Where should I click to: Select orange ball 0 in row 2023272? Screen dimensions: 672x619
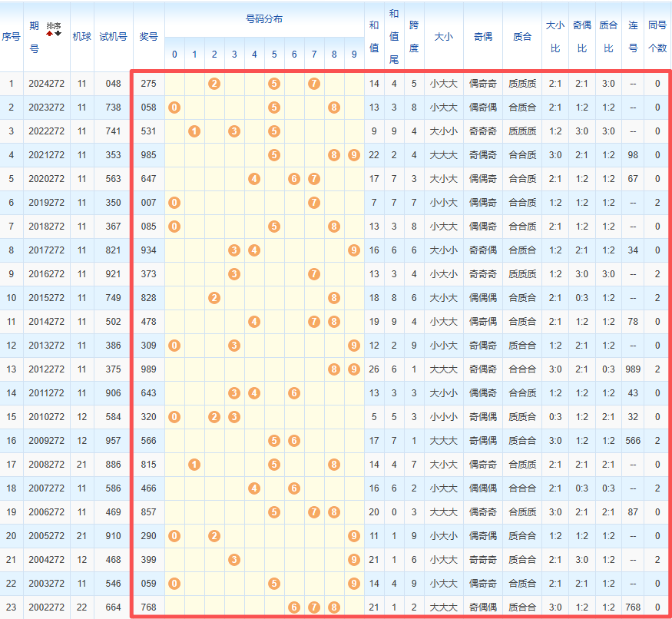point(174,107)
